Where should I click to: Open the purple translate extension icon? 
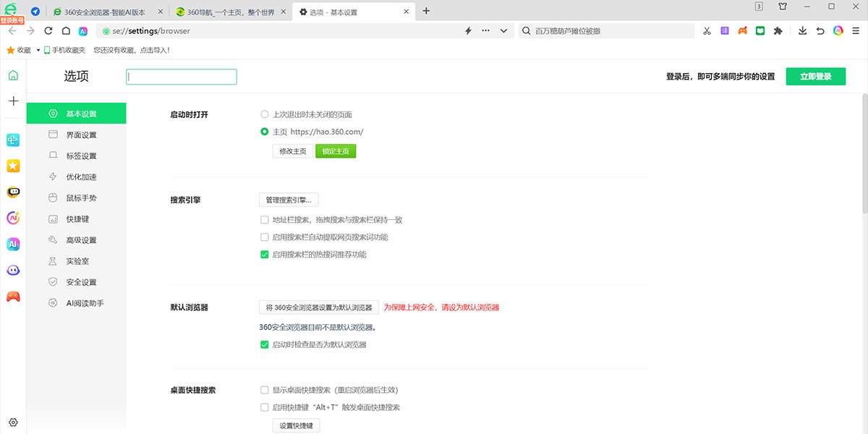725,31
